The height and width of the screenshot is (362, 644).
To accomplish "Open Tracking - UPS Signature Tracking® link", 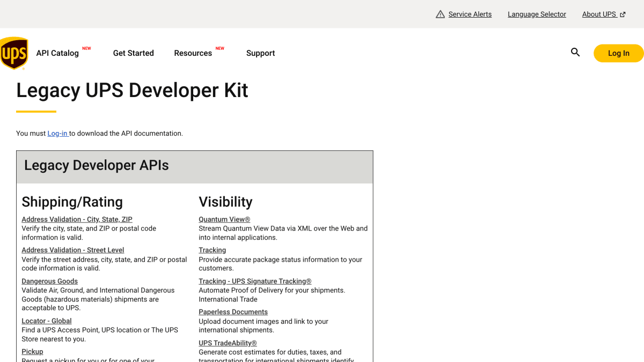I will [x=255, y=281].
